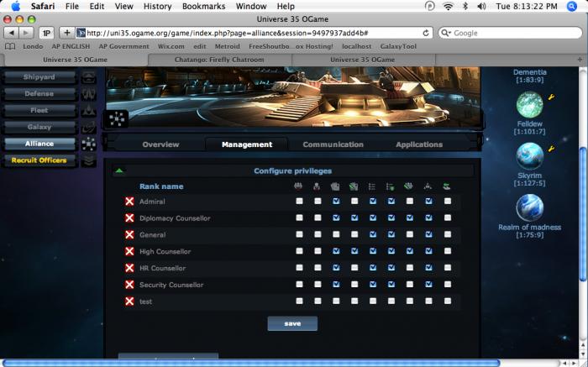Select the Management alliance tab
The width and height of the screenshot is (588, 367).
[x=247, y=144]
